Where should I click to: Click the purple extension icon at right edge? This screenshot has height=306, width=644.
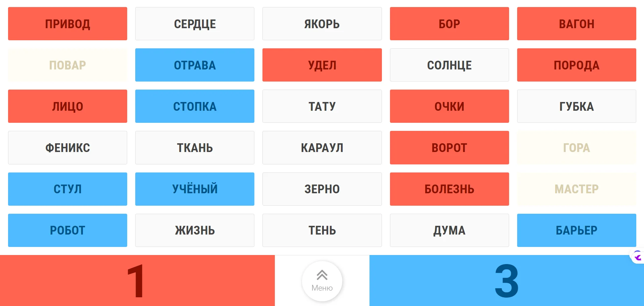pyautogui.click(x=638, y=257)
